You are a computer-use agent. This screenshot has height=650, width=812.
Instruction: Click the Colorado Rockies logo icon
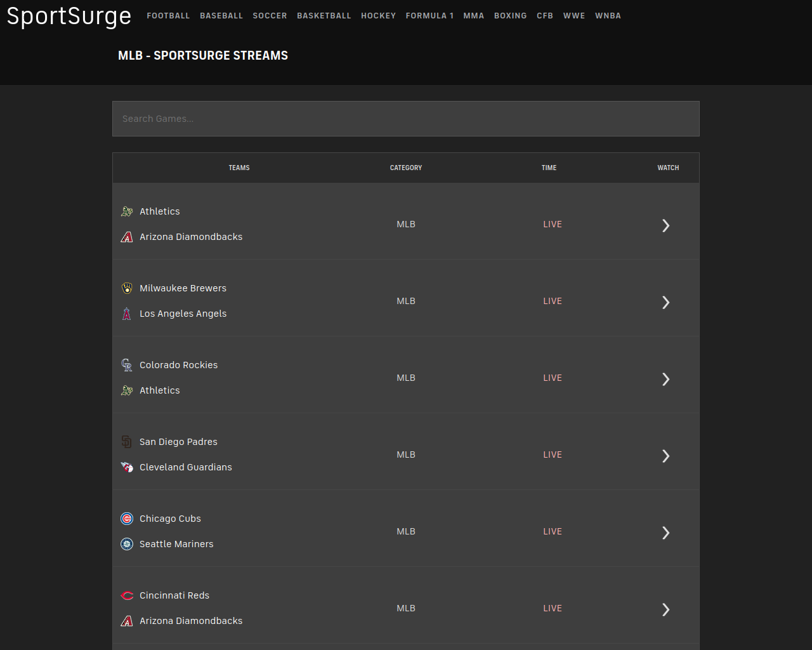tap(127, 365)
